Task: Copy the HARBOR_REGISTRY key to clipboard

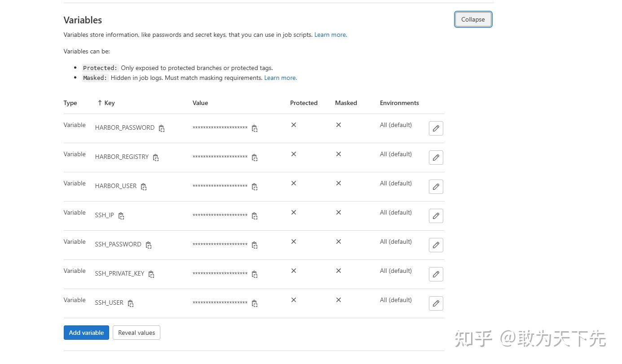Action: (156, 158)
